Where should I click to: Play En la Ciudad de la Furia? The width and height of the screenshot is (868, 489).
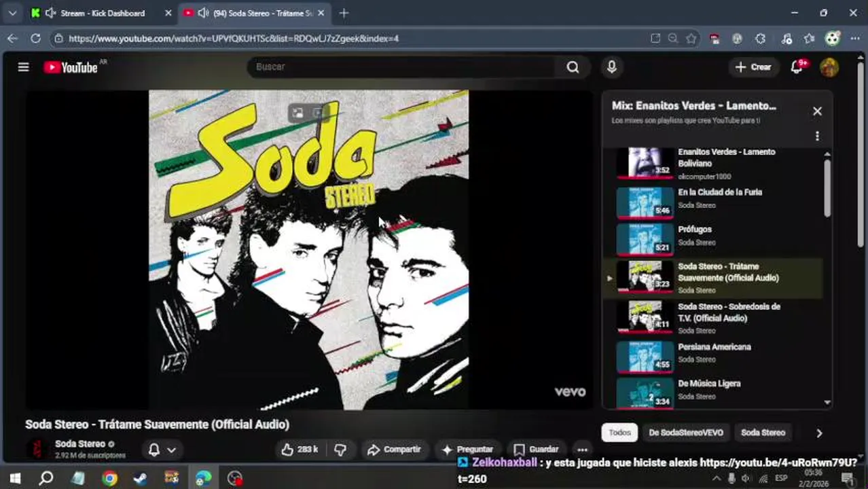coord(713,202)
